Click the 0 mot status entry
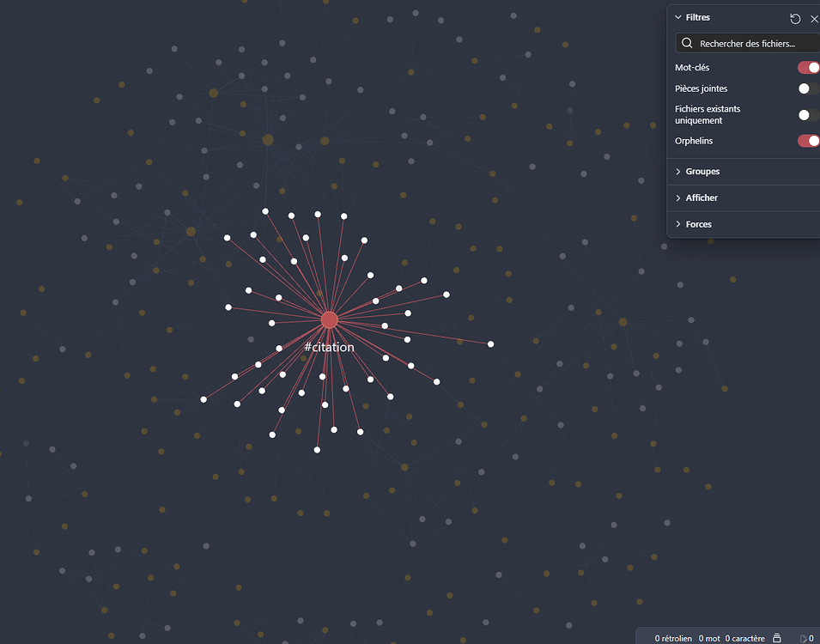This screenshot has width=820, height=644. click(x=708, y=638)
